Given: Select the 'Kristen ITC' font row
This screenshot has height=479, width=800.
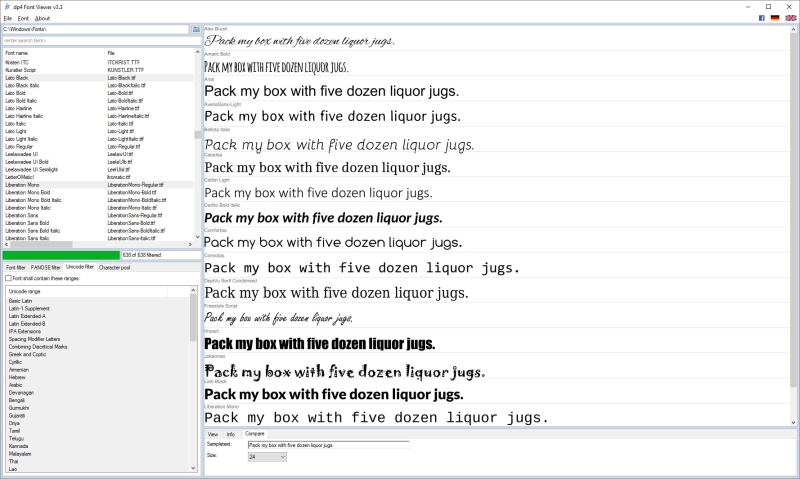Looking at the screenshot, I should point(98,62).
